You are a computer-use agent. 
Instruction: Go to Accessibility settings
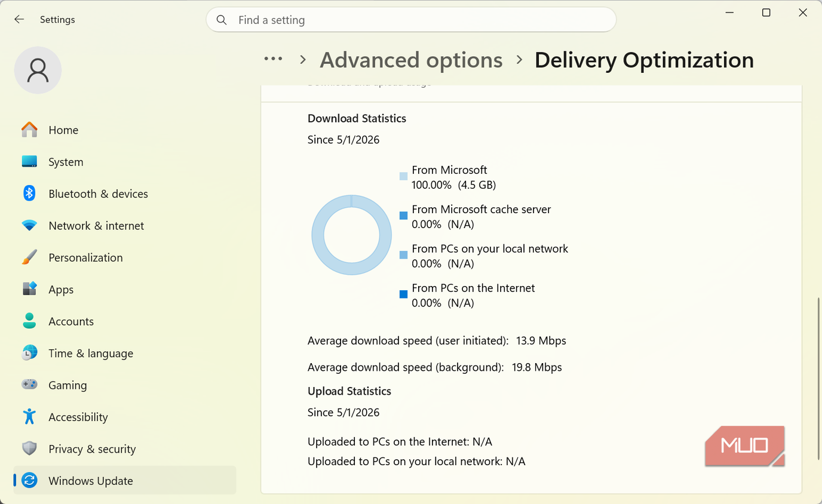[125, 417]
